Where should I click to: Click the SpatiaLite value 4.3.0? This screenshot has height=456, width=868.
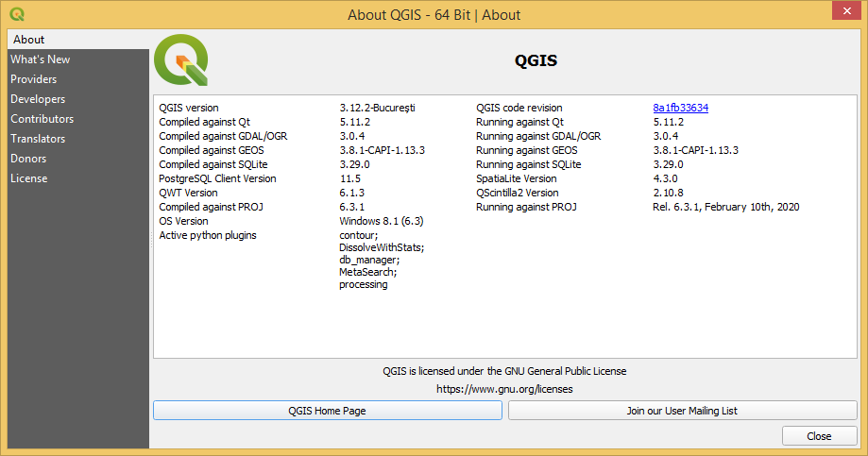(x=665, y=178)
